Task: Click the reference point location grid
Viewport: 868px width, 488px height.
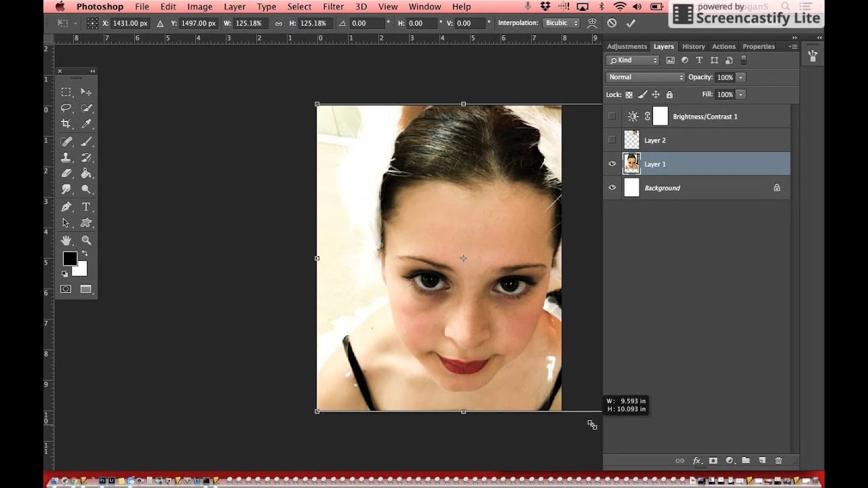Action: pos(92,23)
